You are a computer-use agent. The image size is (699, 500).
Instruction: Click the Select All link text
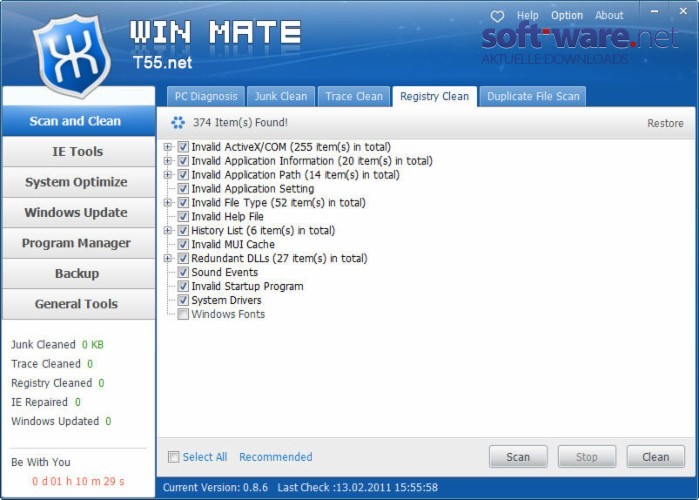coord(205,457)
